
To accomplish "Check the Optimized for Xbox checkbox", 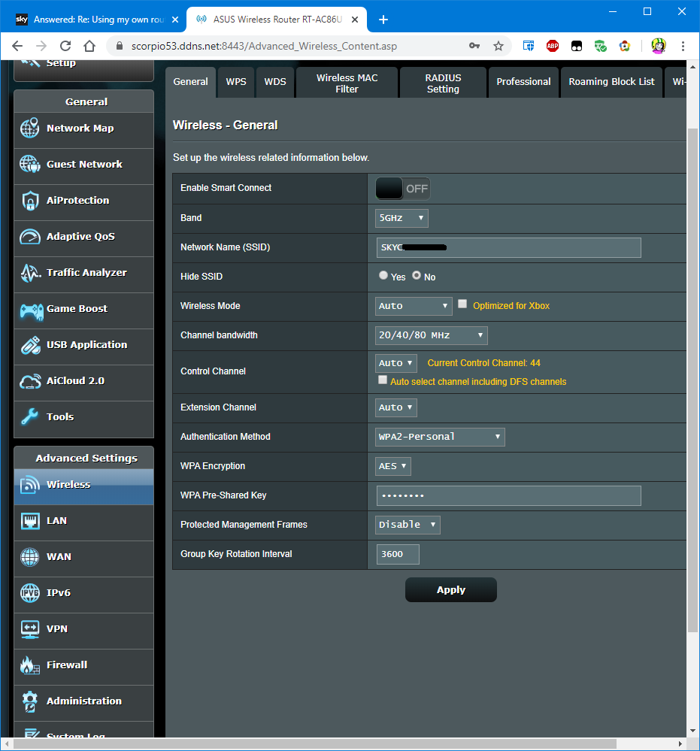I will coord(462,304).
